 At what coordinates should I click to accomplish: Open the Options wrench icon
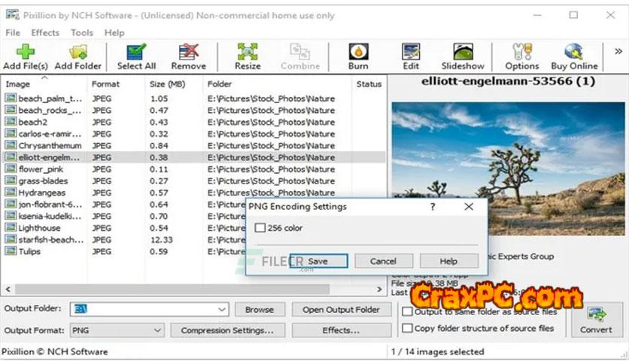coord(521,52)
